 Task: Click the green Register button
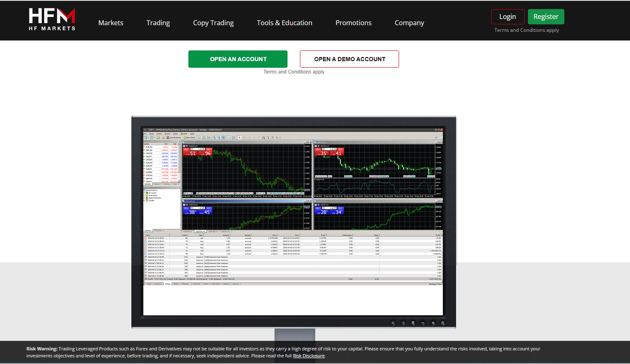point(546,17)
